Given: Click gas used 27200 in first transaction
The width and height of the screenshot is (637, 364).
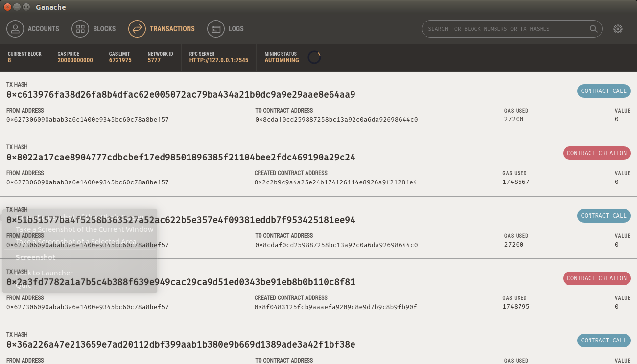Looking at the screenshot, I should (514, 119).
